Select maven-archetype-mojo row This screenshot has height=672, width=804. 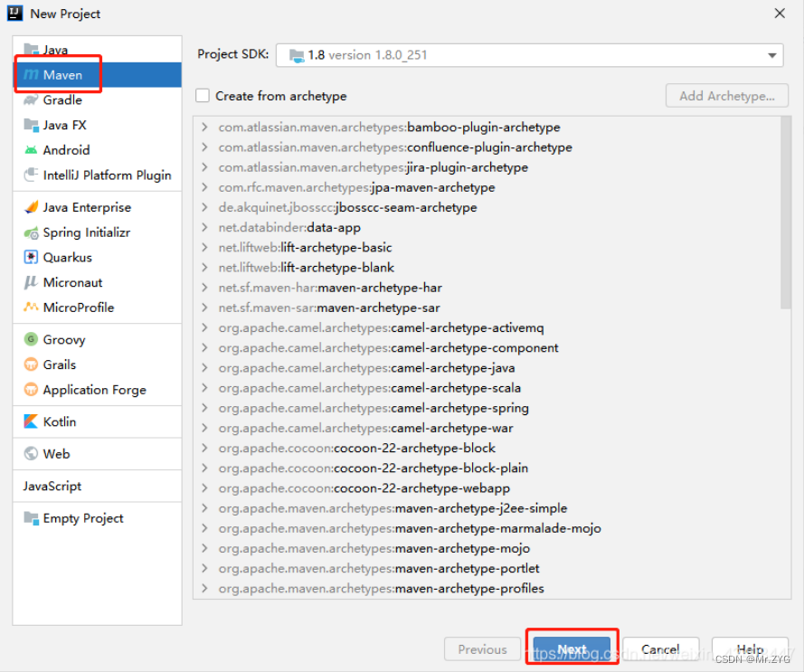pos(487,548)
